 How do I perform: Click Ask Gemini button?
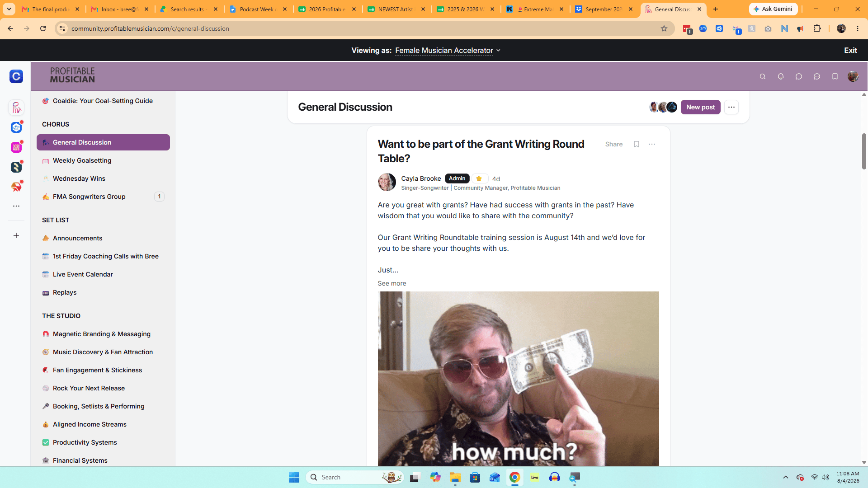[773, 9]
